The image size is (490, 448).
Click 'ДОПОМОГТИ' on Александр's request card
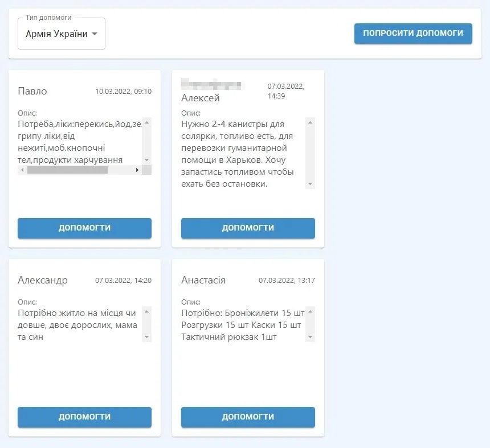coord(84,417)
